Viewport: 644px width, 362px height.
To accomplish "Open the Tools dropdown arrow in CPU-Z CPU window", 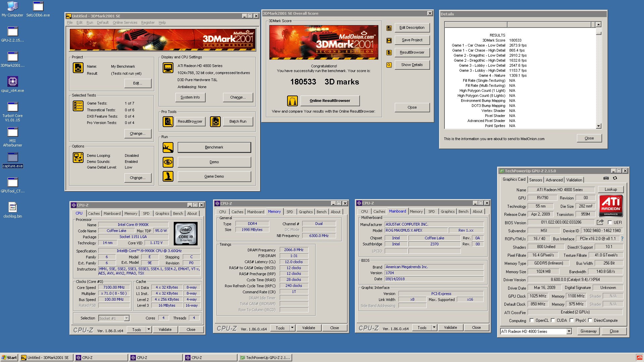I will (x=149, y=329).
